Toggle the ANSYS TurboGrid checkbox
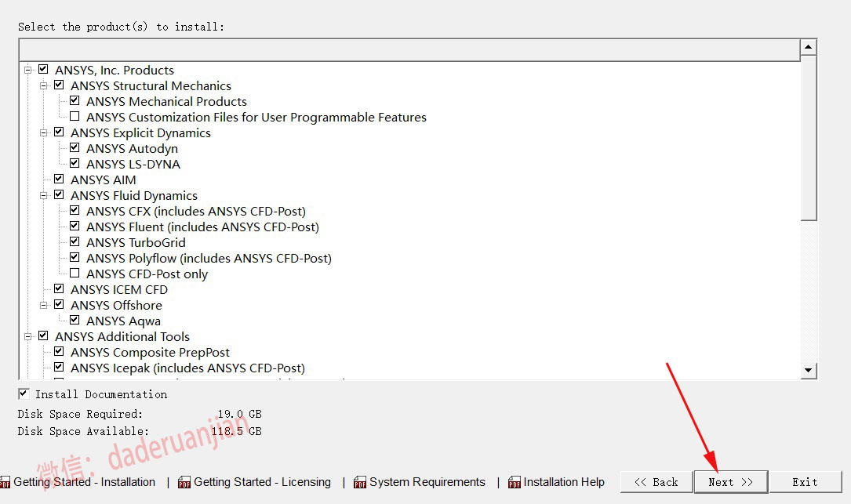The height and width of the screenshot is (504, 851). 75,242
